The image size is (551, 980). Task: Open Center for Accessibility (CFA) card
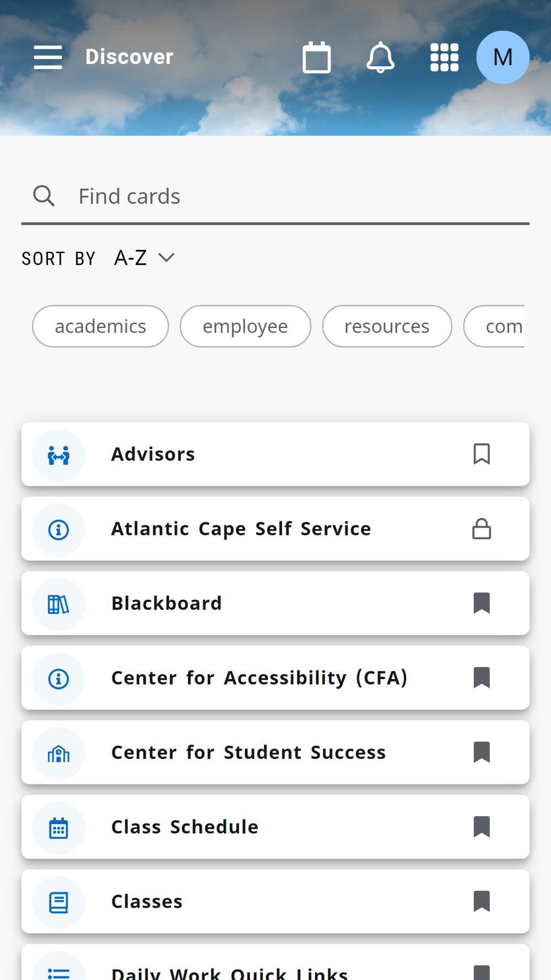(x=259, y=678)
